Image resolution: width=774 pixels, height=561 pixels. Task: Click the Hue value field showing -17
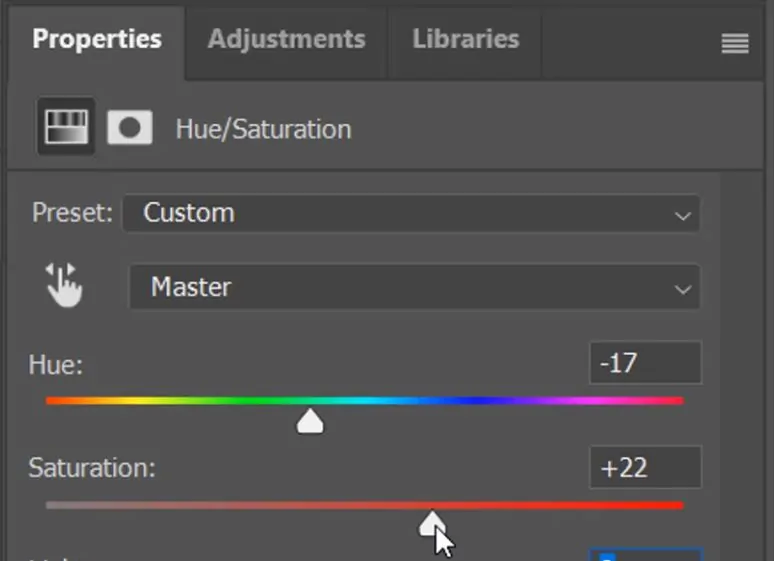coord(646,363)
